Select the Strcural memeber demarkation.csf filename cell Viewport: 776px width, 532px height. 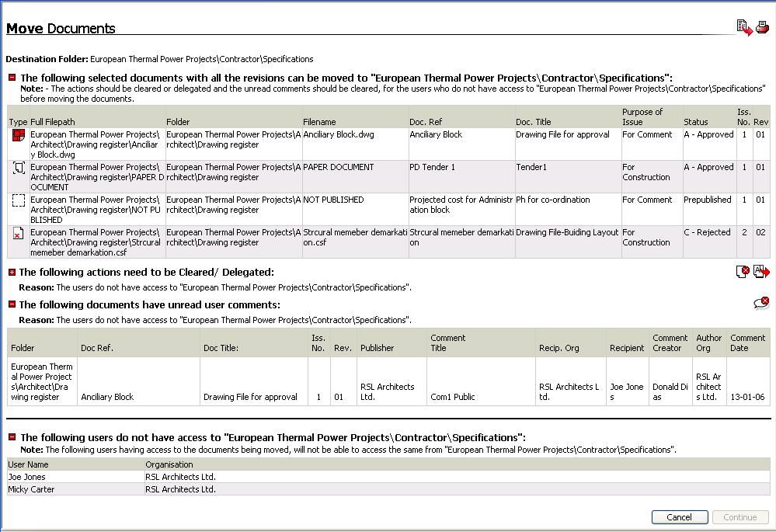(x=355, y=242)
